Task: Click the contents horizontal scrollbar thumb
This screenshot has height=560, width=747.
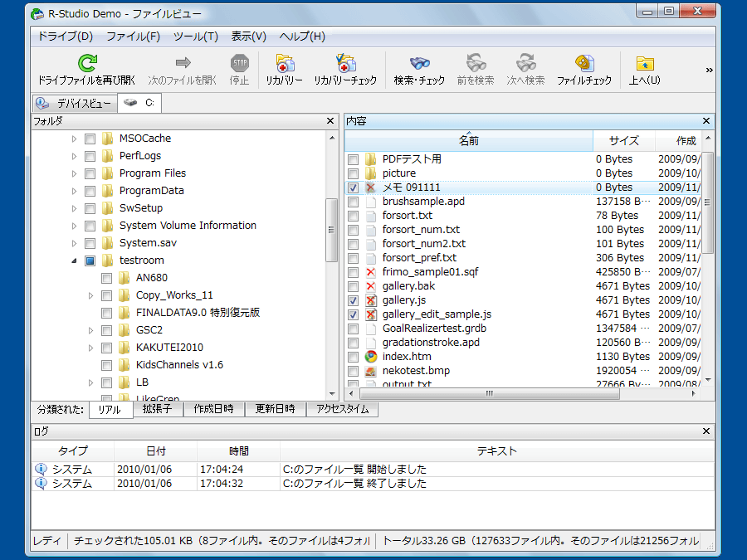Action: 489,394
